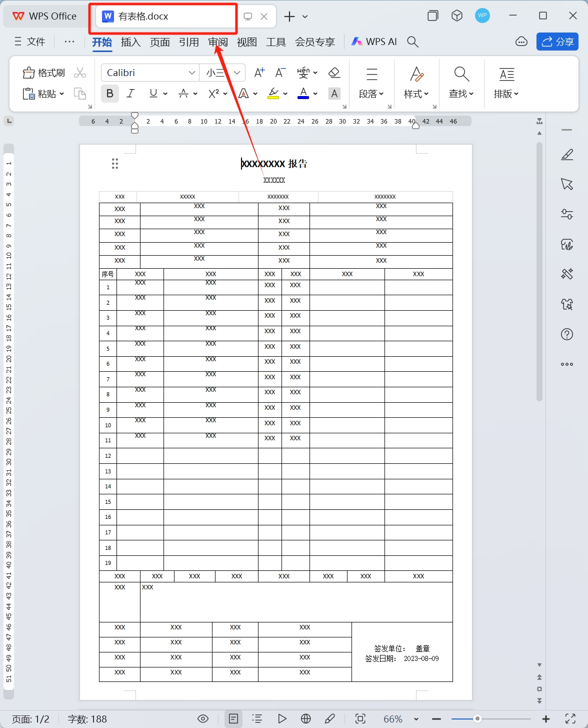Open the new tab plus dropdown arrow
The image size is (588, 728).
tap(305, 17)
